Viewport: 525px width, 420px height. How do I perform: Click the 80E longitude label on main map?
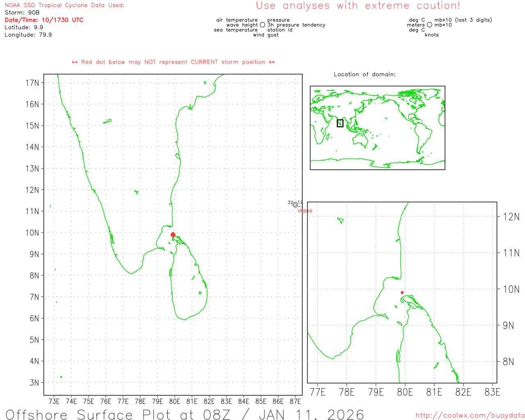175,402
